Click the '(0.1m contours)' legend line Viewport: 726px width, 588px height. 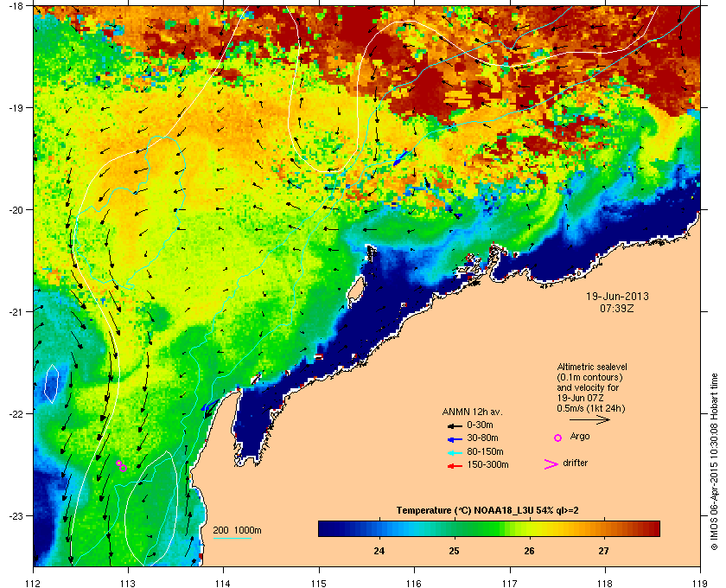589,377
